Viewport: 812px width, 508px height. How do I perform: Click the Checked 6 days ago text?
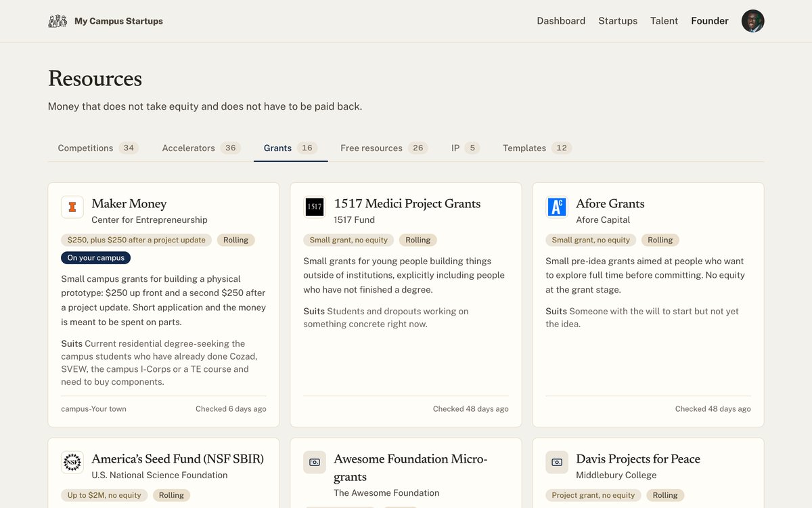click(231, 408)
